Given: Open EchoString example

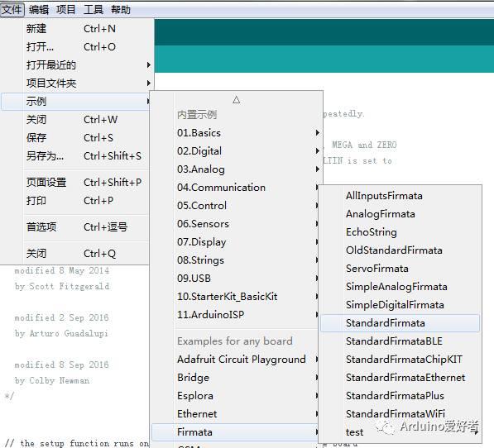Looking at the screenshot, I should coord(400,232).
